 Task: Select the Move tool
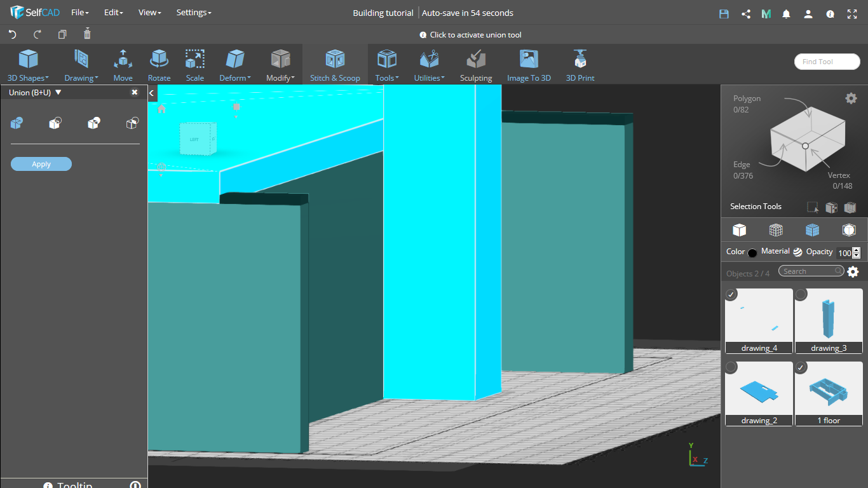coord(123,65)
